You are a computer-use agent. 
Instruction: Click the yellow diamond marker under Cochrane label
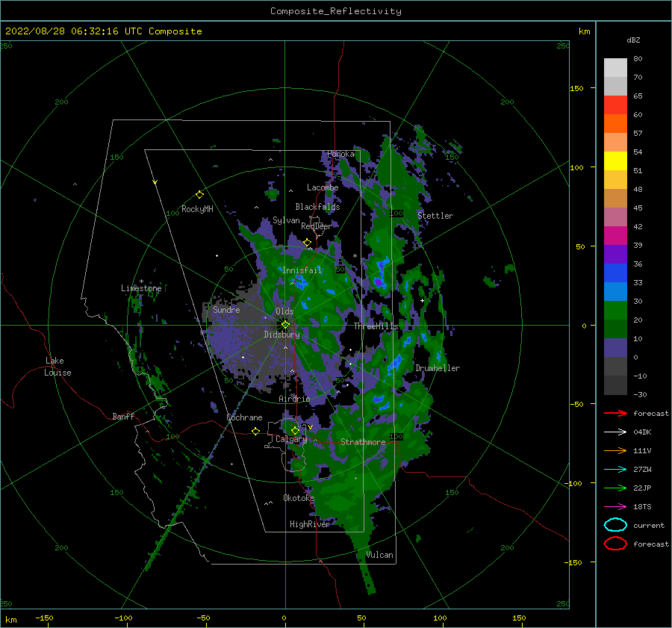(255, 431)
